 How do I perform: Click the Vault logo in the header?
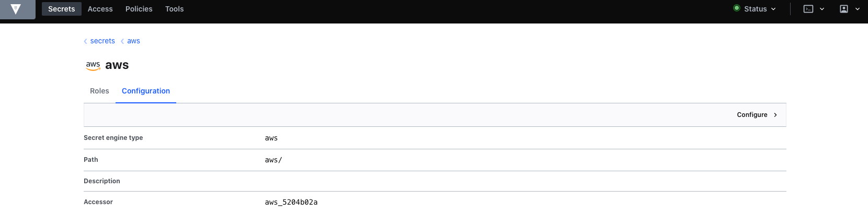point(16,9)
